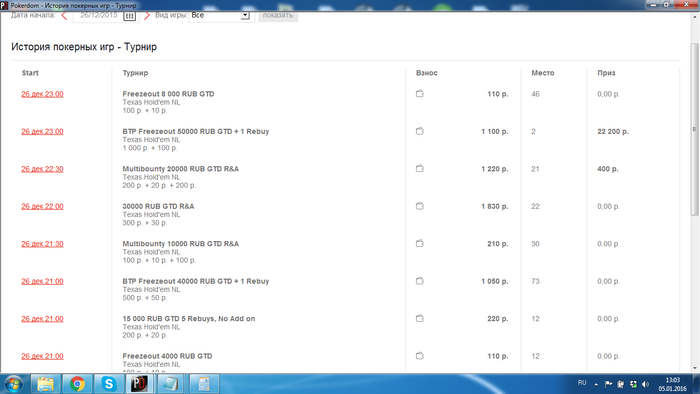Open 26 дек 21:00 link for 15 000 RUB GTD
The width and height of the screenshot is (700, 394).
coord(42,319)
